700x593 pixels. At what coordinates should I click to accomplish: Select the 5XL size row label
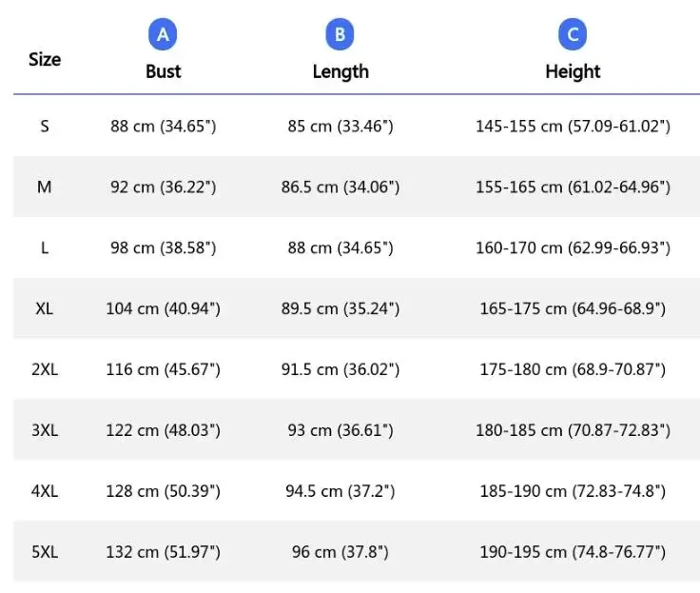coord(45,552)
